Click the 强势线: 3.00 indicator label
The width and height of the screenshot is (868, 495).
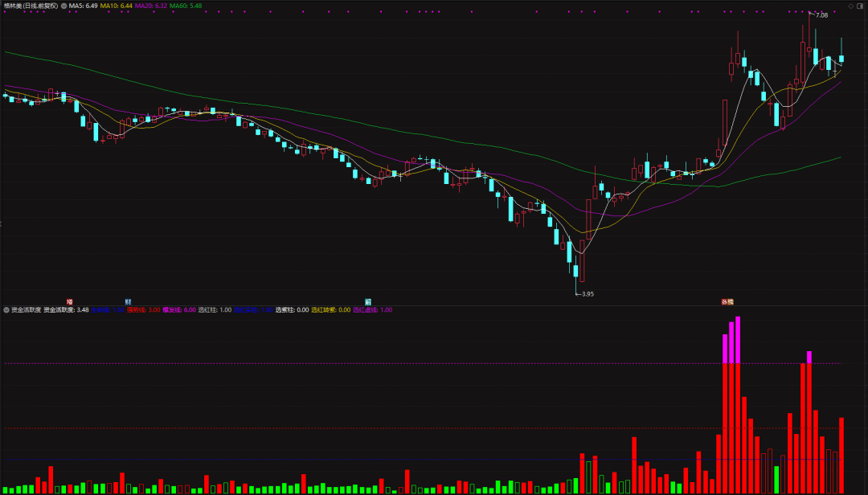click(x=143, y=309)
